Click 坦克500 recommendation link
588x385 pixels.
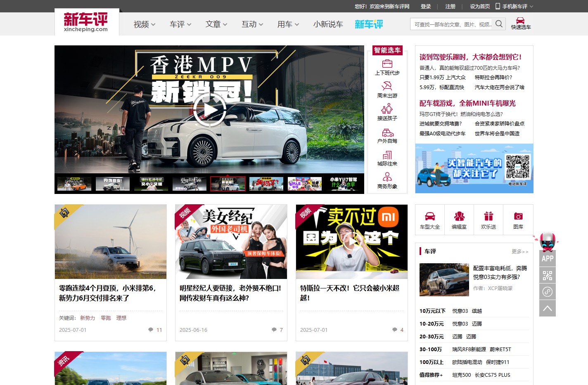click(x=461, y=375)
